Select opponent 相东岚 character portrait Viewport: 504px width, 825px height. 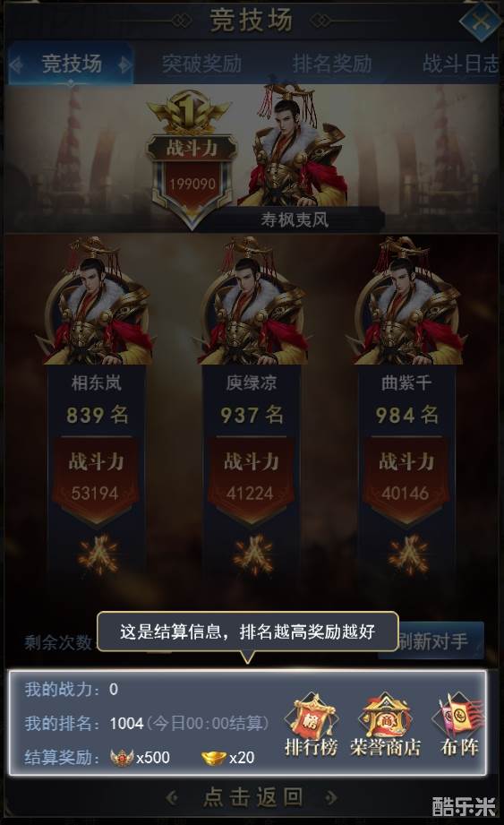coord(96,301)
